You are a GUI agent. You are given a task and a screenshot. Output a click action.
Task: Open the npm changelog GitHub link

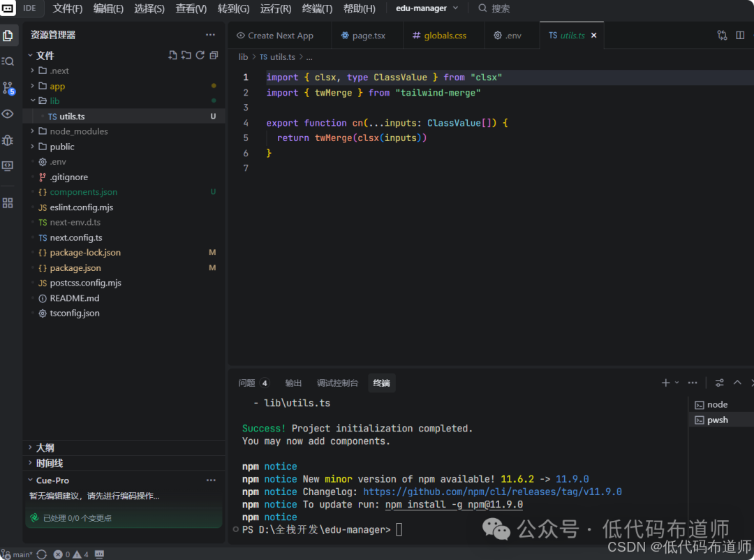pyautogui.click(x=492, y=492)
